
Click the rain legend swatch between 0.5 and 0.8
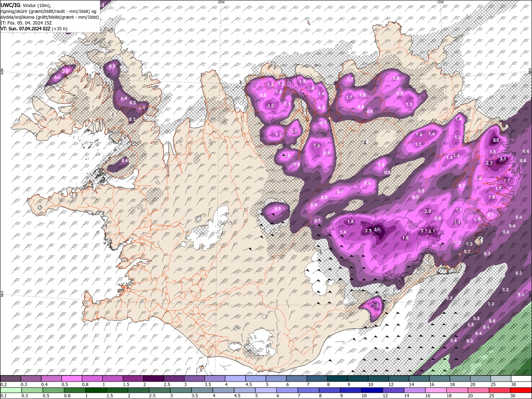53,390
